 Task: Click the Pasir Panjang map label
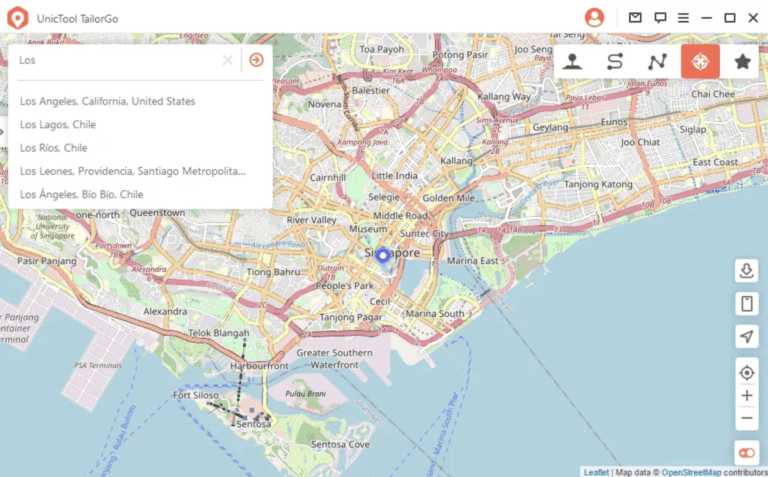(47, 261)
